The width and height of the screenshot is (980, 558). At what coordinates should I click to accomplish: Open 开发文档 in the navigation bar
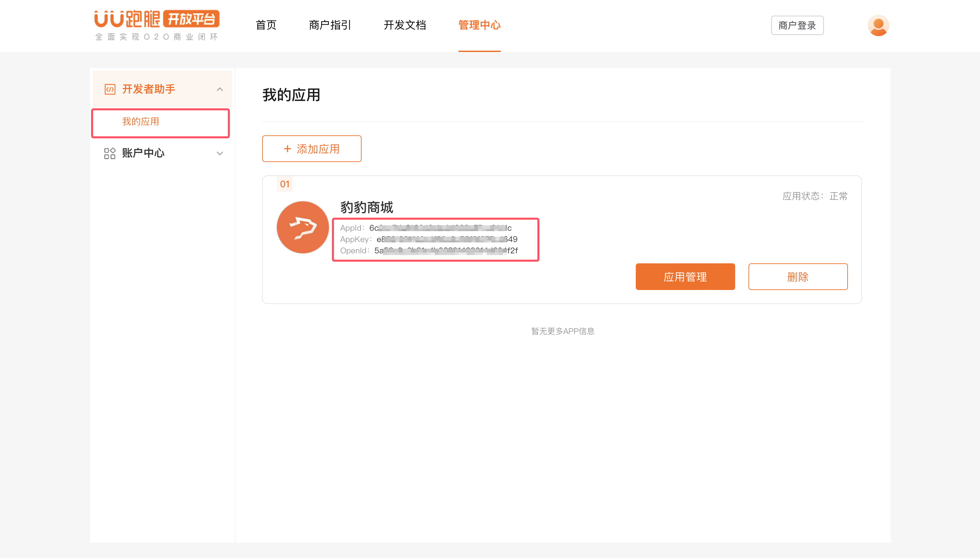tap(405, 25)
